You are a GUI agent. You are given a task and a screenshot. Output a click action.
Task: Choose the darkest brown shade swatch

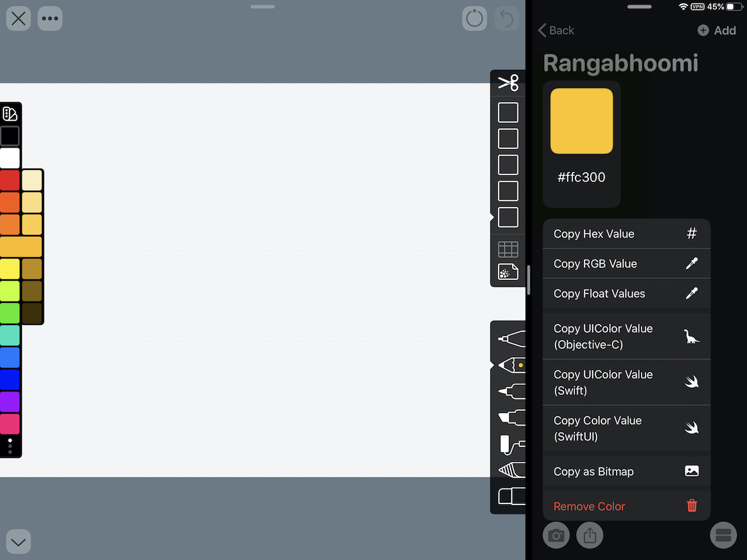point(32,313)
